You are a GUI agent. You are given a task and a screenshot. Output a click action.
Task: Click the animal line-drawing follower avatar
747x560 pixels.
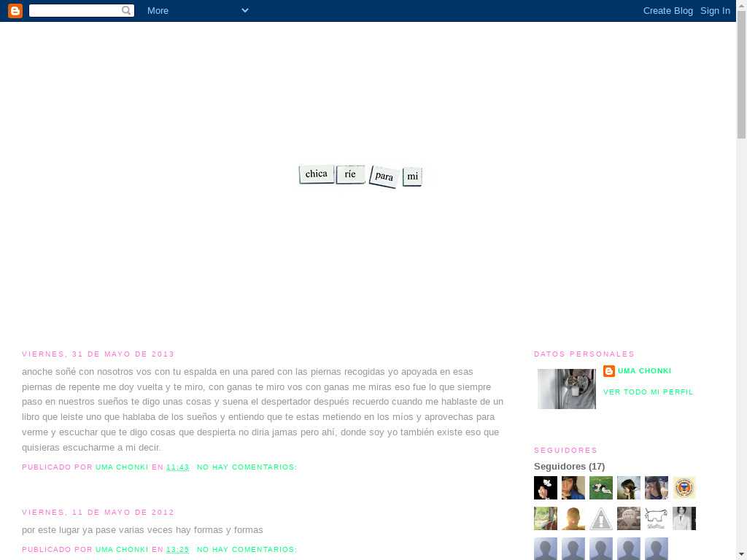(657, 518)
